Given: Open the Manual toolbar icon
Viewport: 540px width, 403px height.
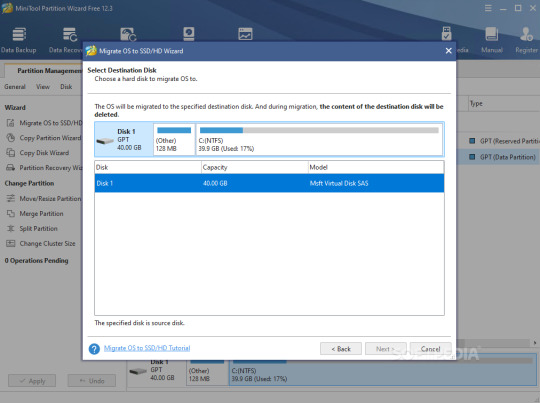Looking at the screenshot, I should (491, 34).
